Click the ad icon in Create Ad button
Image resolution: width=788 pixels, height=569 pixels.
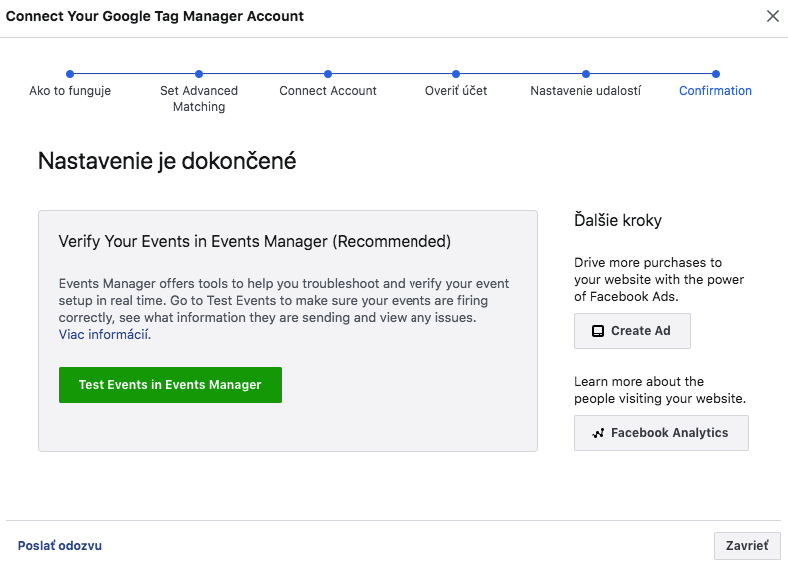coord(598,331)
